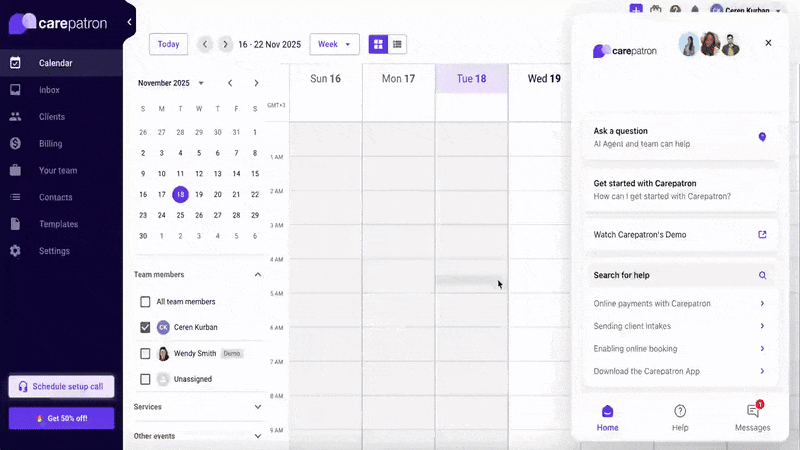This screenshot has height=450, width=800.
Task: Open the Week view dropdown
Action: pyautogui.click(x=334, y=44)
